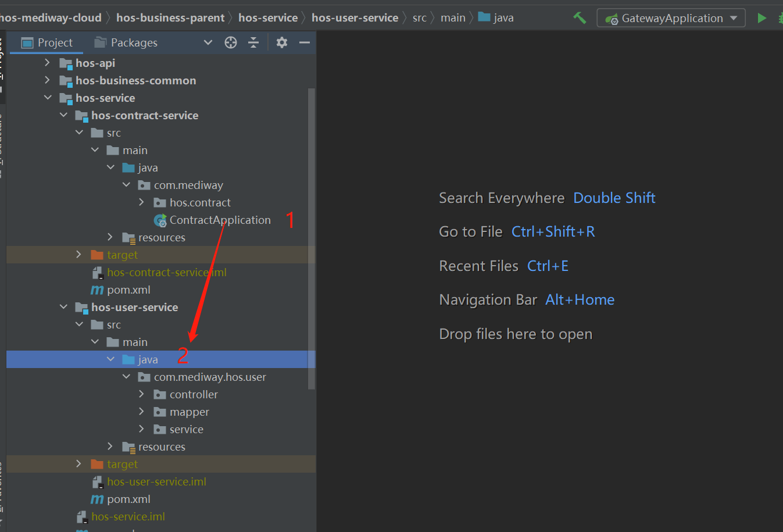Open the project view chooser dropdown arrow
Screen dimensions: 783x532
pos(208,42)
